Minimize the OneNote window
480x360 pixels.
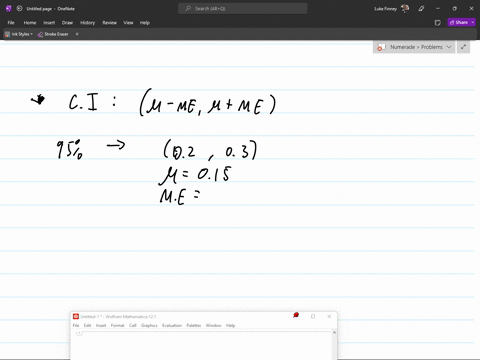(438, 9)
